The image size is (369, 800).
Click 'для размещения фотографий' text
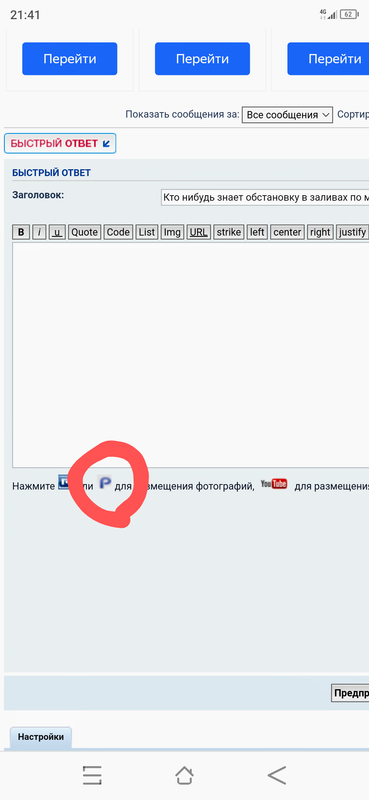click(x=184, y=486)
